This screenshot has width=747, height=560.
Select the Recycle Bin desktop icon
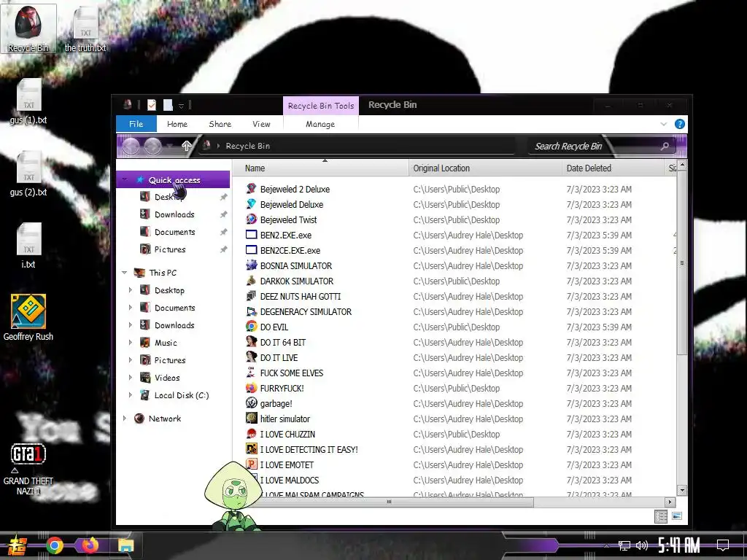click(28, 28)
